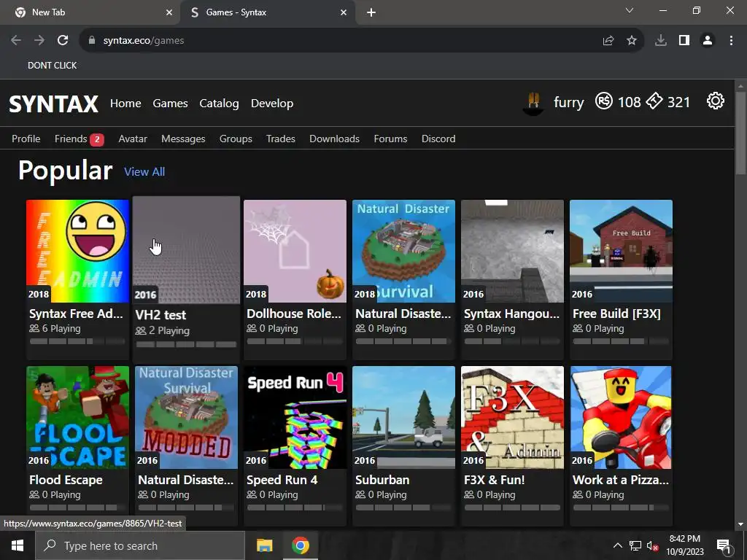Bookmark this page with star icon

[632, 41]
